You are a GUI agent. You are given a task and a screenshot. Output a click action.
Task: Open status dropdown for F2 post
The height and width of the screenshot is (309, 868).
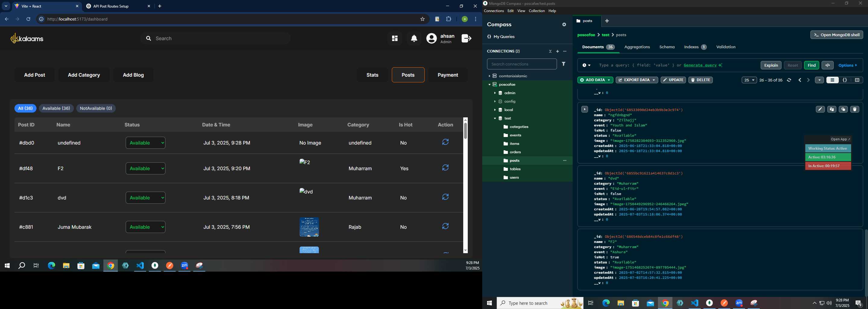(146, 168)
